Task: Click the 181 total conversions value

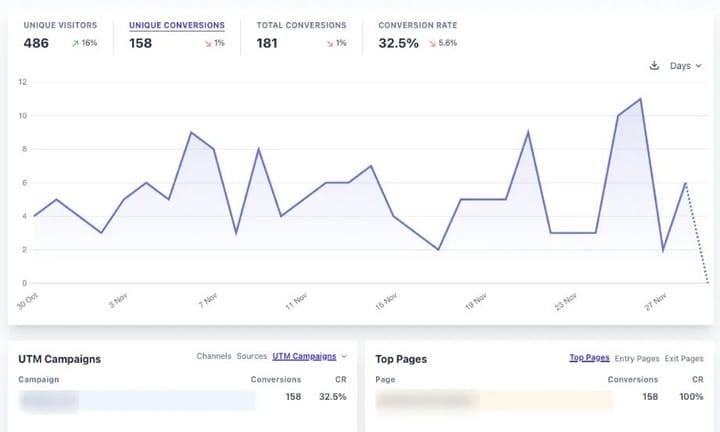Action: pos(267,43)
